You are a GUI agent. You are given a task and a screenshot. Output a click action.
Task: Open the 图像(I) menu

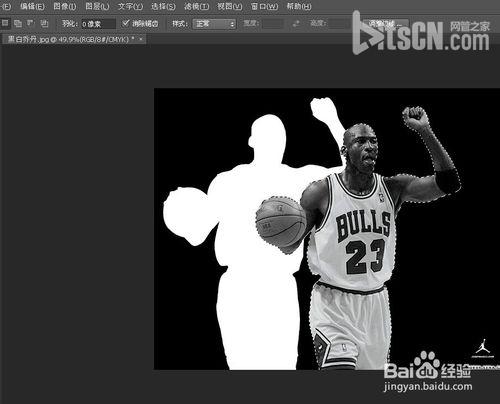(65, 6)
